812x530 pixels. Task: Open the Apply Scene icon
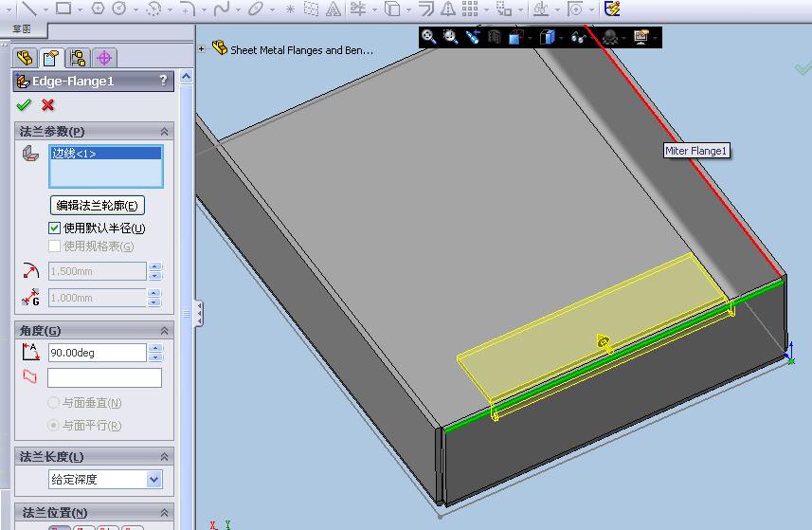610,37
